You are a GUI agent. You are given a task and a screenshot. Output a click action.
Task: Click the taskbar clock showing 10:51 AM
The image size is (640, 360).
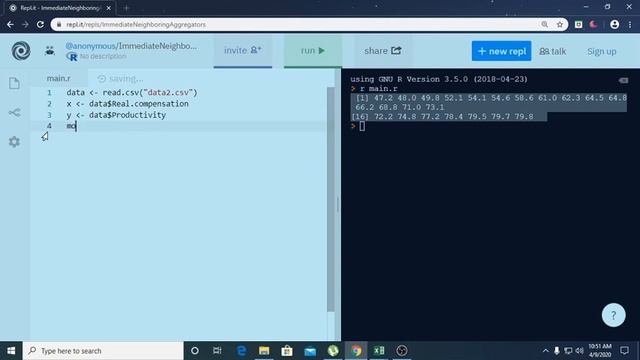pyautogui.click(x=600, y=351)
